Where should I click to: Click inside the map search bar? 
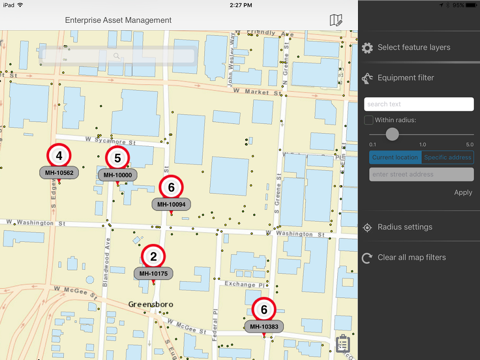(x=117, y=56)
